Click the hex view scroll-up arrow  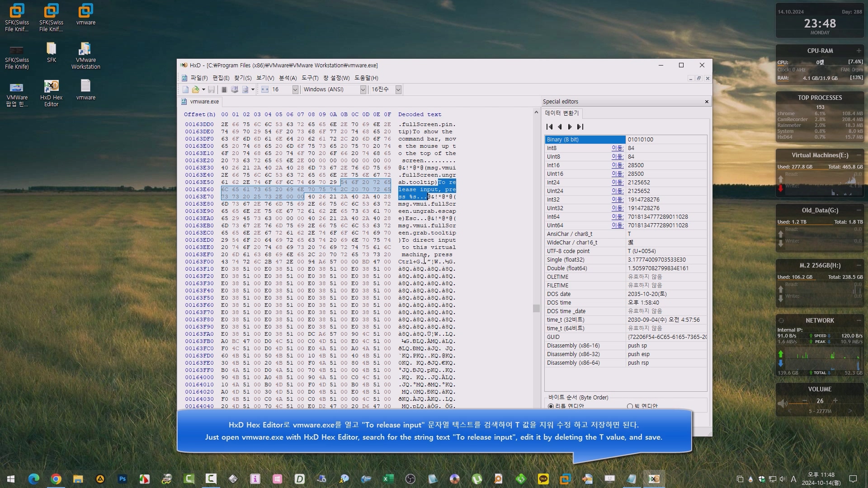(536, 112)
